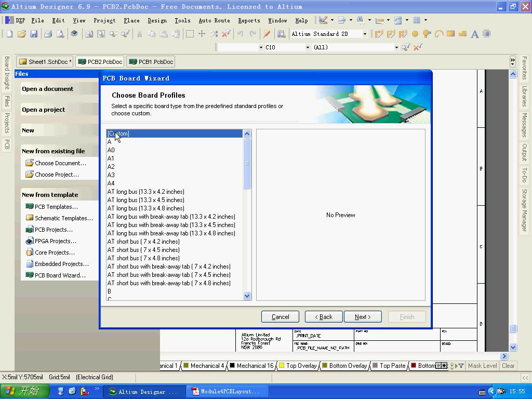
Task: Click the Utility drawing tools icon
Action: [x=323, y=20]
